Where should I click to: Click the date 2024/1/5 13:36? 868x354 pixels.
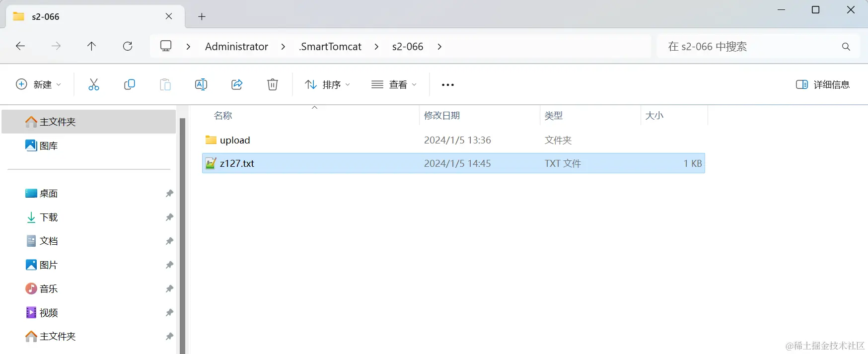[457, 140]
